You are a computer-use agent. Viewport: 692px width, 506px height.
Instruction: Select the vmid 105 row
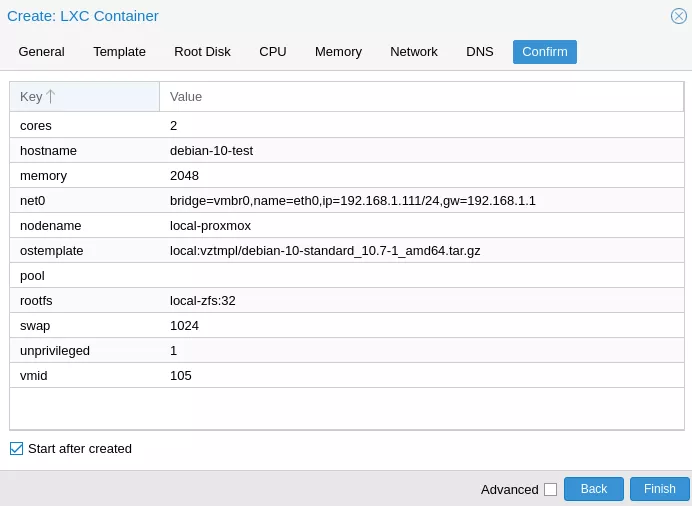(x=347, y=375)
